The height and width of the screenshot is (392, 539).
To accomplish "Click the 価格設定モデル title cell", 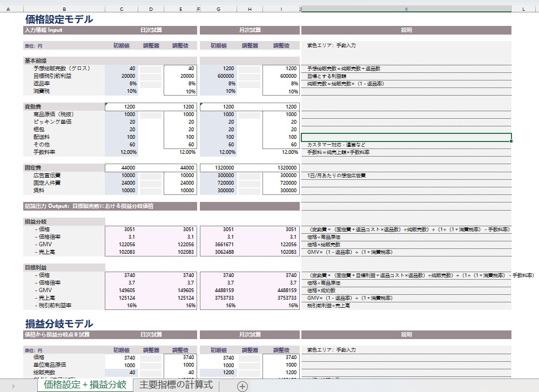I will (59, 19).
